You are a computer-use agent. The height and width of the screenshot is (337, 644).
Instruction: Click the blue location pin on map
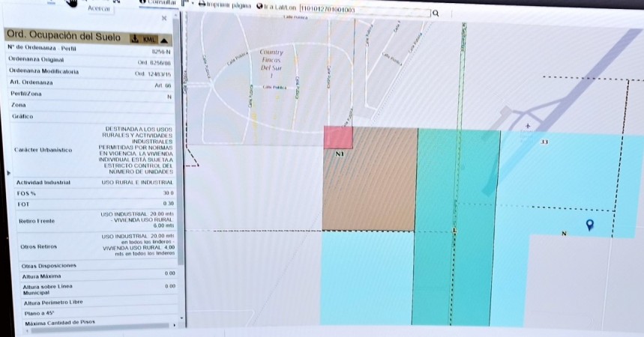(590, 224)
